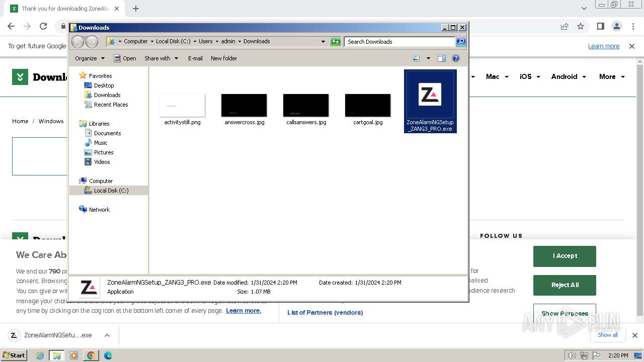The width and height of the screenshot is (644, 362).
Task: Click Chrome side panel icon
Action: coord(601,26)
